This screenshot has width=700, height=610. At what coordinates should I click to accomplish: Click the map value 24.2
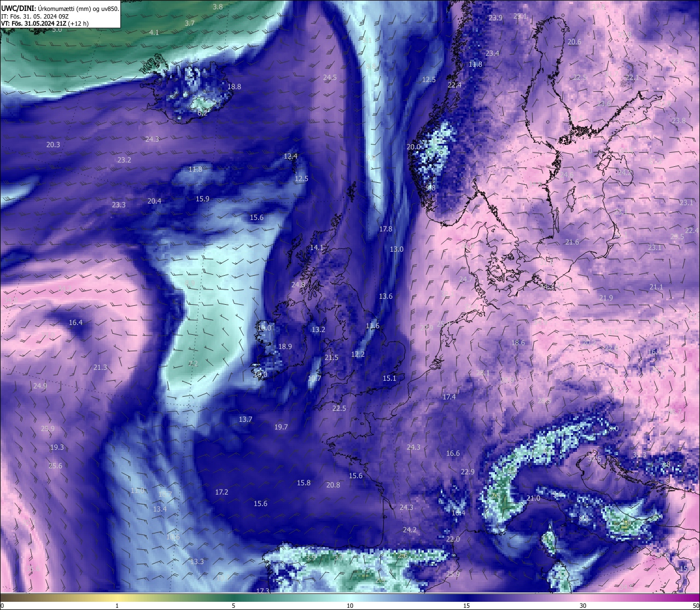point(410,530)
